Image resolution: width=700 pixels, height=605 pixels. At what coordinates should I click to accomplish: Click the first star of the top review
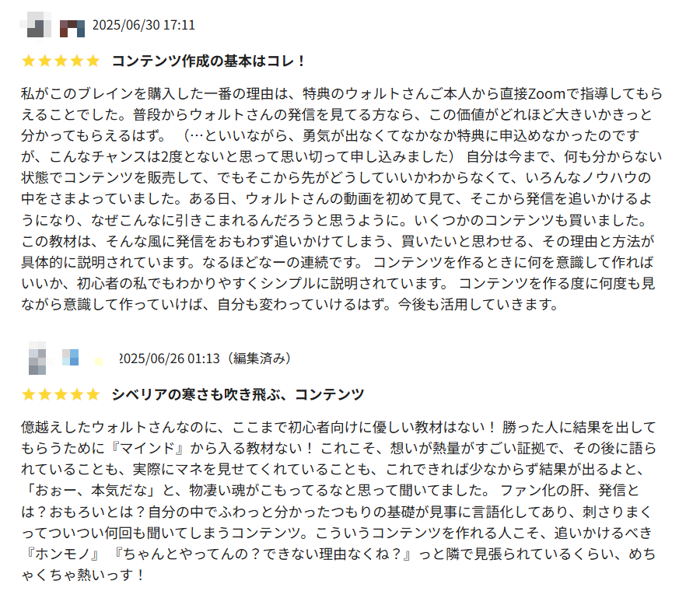29,61
